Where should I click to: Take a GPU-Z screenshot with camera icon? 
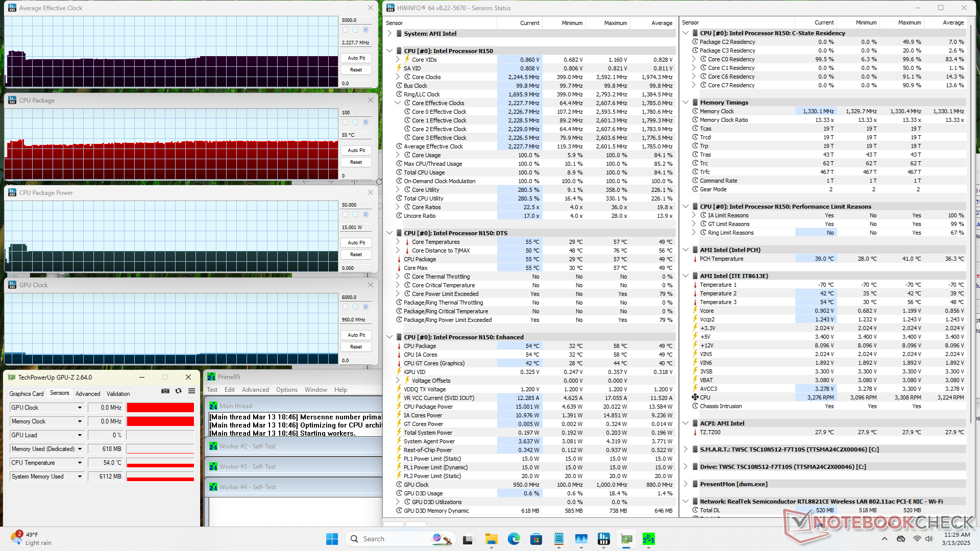tap(165, 391)
